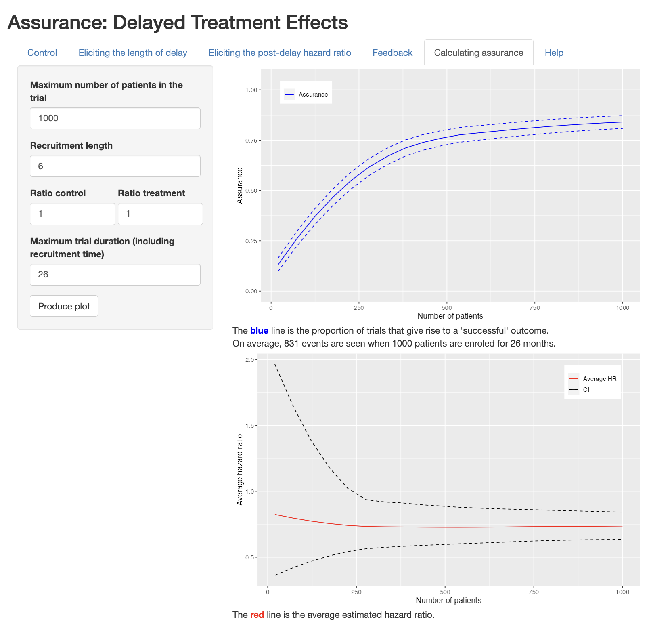Click the Ratio control input box

point(73,214)
